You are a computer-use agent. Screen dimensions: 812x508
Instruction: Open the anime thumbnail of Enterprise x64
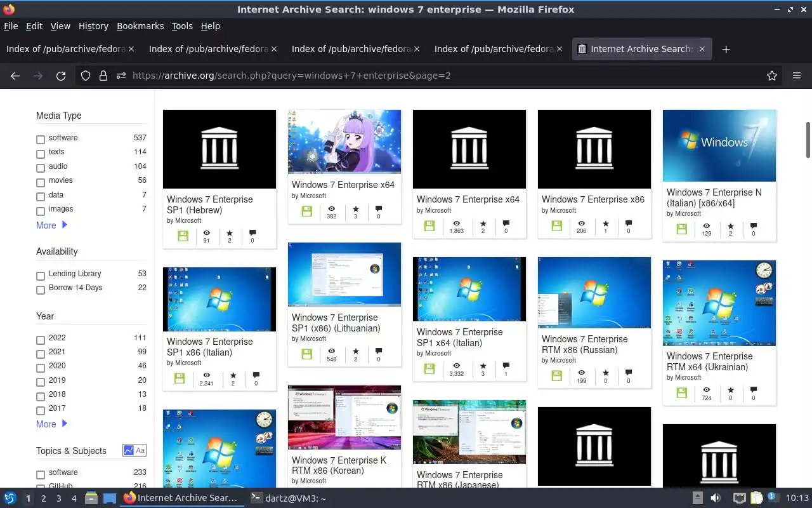pos(344,142)
